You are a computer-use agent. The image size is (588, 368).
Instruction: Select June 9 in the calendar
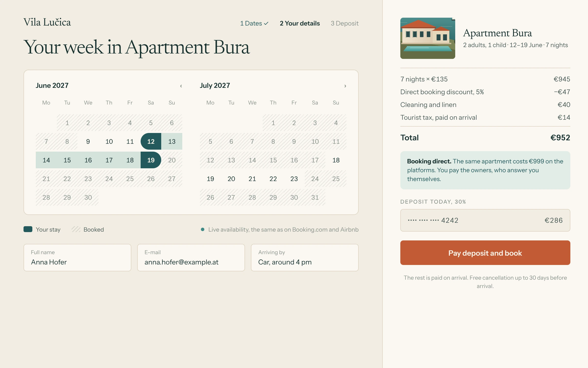88,141
